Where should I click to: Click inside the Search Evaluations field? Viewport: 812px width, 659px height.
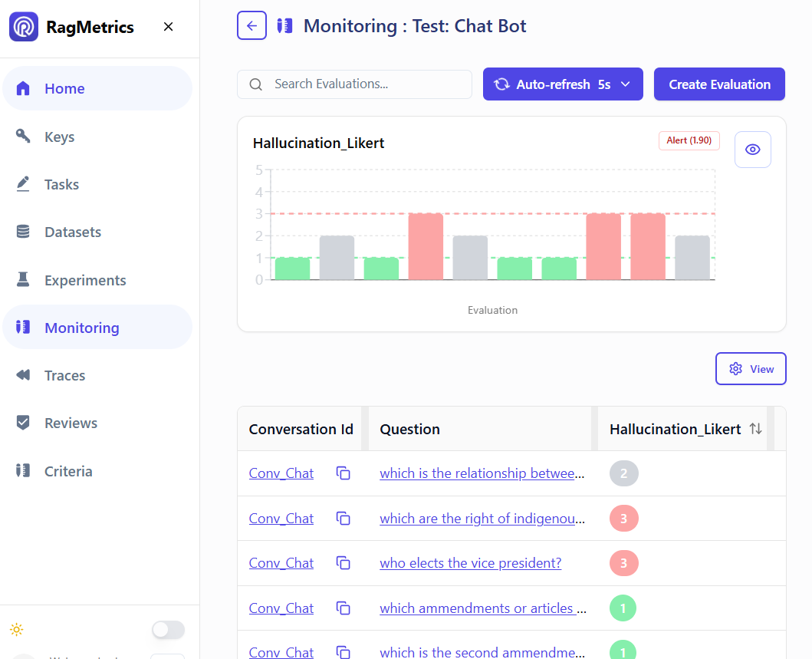(x=354, y=84)
